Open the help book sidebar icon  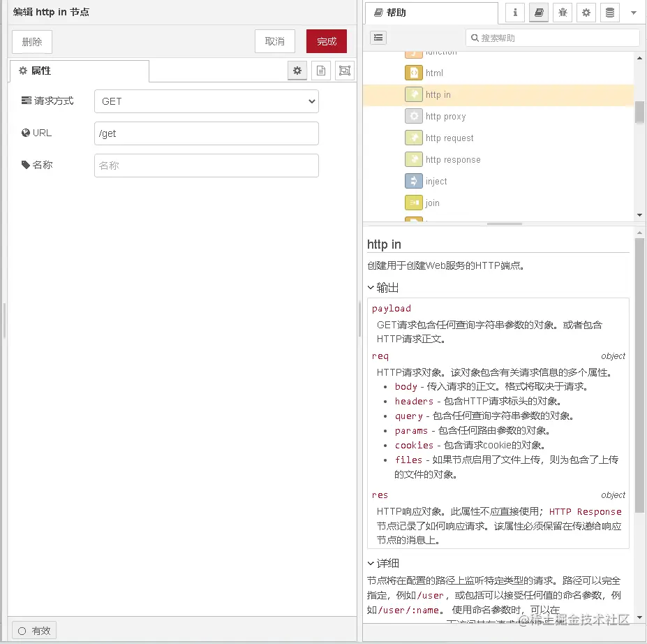coord(539,13)
